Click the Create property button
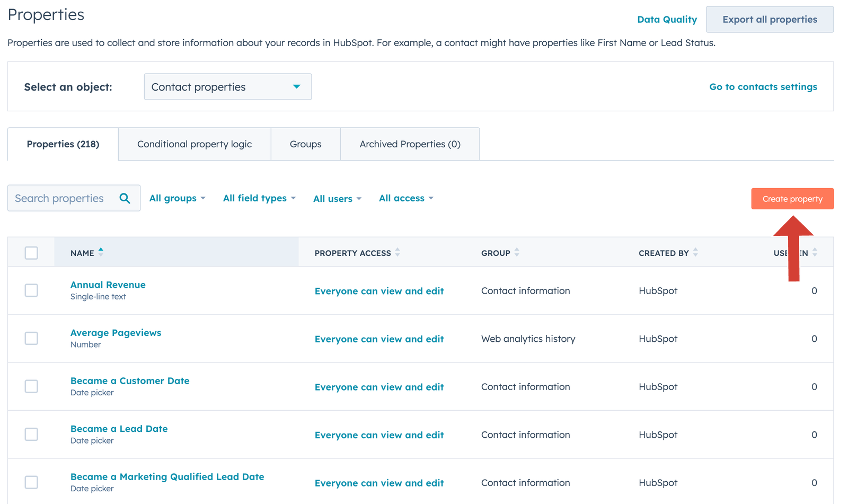This screenshot has width=848, height=504. click(792, 198)
